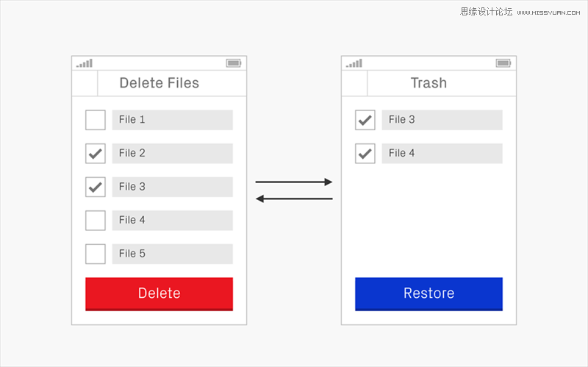The width and height of the screenshot is (588, 367).
Task: Select File 4 label in Trash list
Action: point(442,153)
